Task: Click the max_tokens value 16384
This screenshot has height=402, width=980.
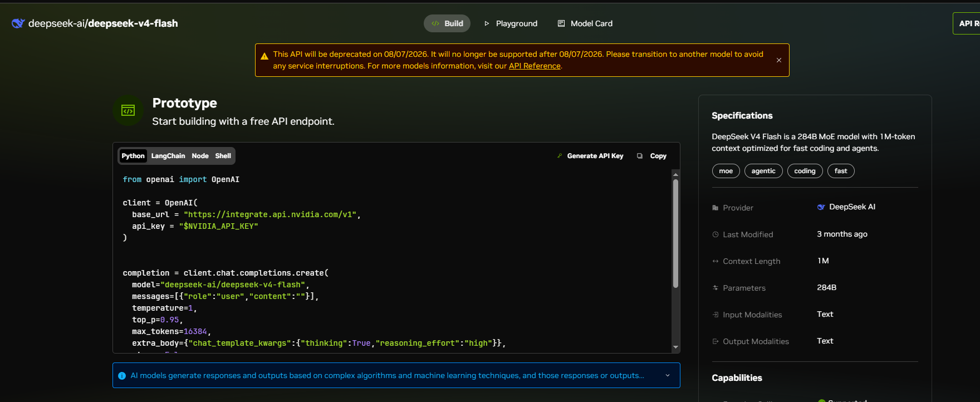Action: click(x=195, y=331)
